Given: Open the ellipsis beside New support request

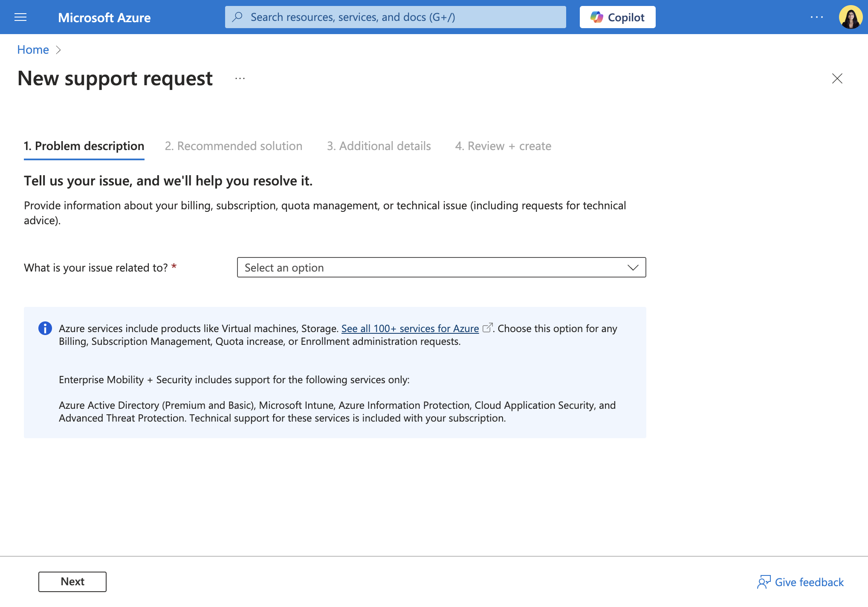Looking at the screenshot, I should coord(240,78).
